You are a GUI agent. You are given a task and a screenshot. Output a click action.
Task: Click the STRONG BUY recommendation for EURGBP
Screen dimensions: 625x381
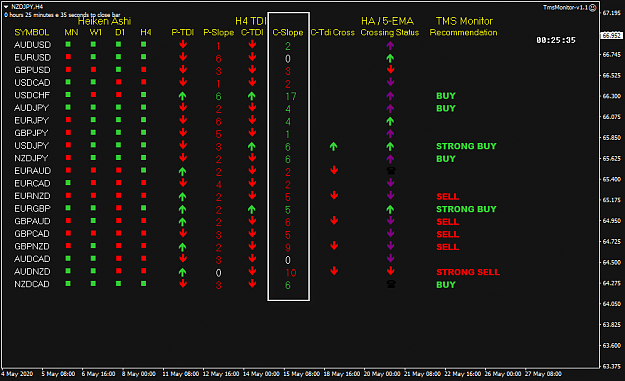466,209
